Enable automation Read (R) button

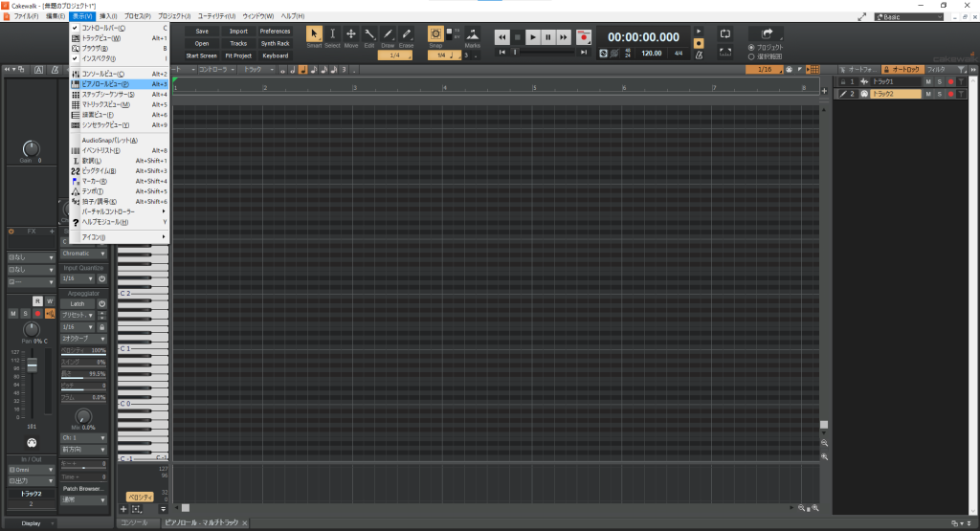(x=37, y=301)
